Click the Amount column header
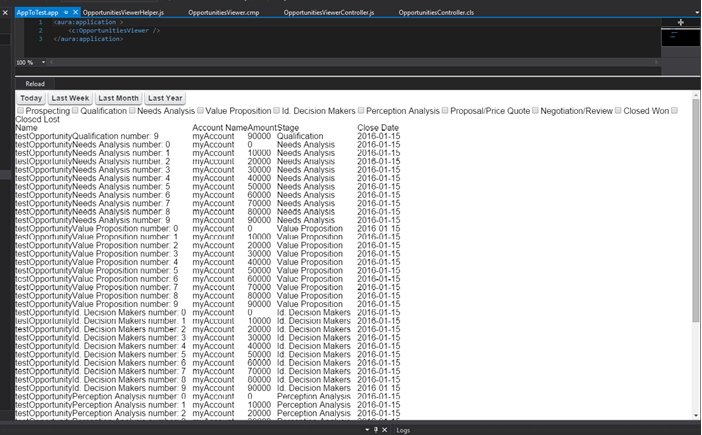The height and width of the screenshot is (435, 702). coord(262,128)
